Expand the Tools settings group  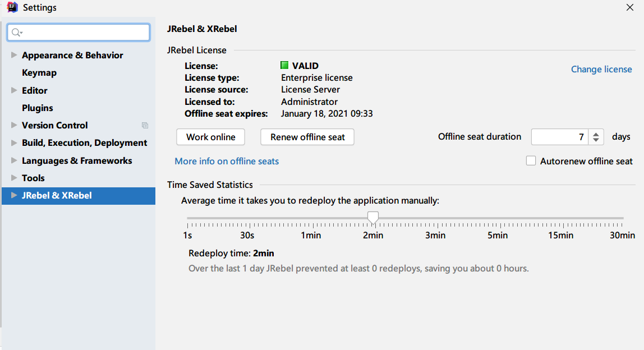(x=14, y=178)
